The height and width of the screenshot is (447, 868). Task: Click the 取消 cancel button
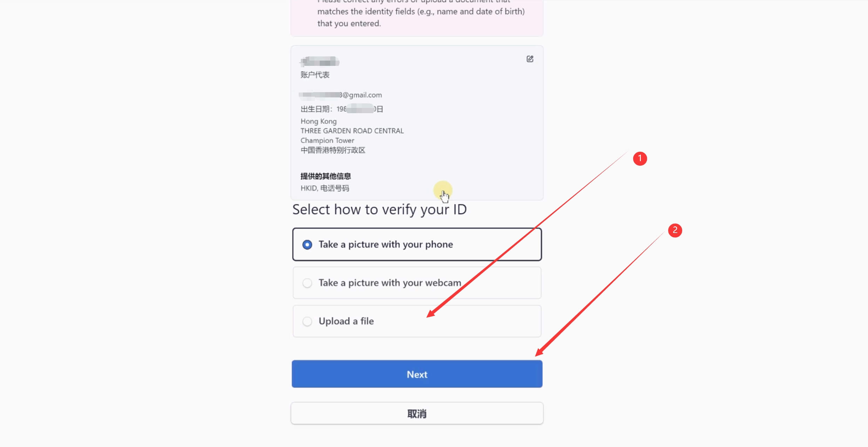(417, 413)
